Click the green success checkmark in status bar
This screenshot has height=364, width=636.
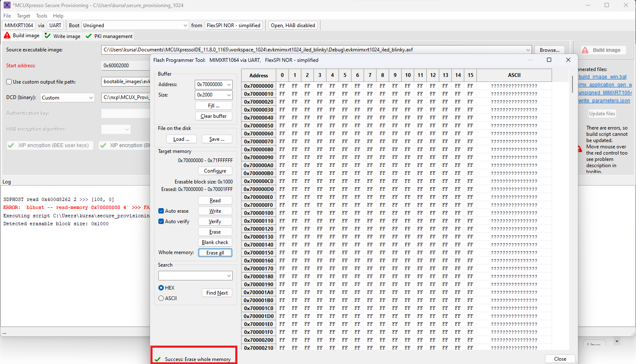158,359
